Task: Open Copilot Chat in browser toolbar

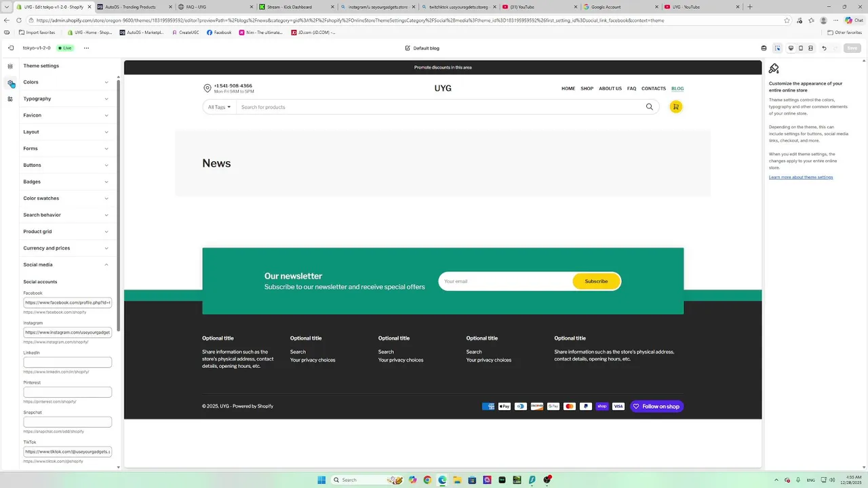Action: click(854, 20)
